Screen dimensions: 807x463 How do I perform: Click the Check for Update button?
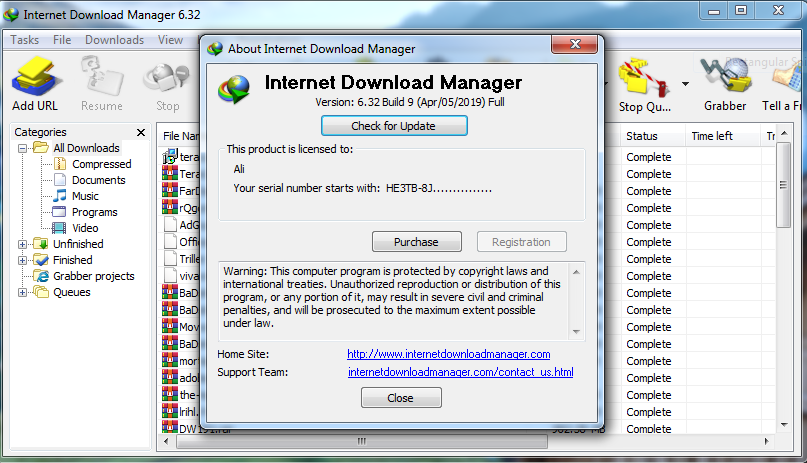(394, 126)
